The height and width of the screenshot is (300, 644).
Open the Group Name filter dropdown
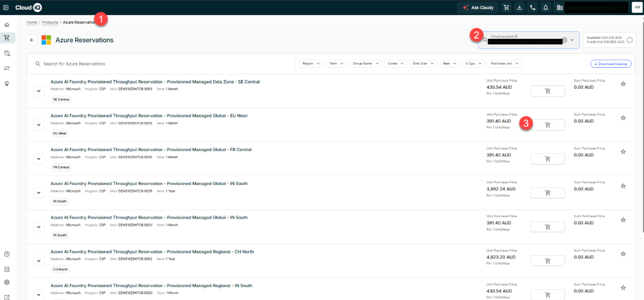pyautogui.click(x=366, y=63)
